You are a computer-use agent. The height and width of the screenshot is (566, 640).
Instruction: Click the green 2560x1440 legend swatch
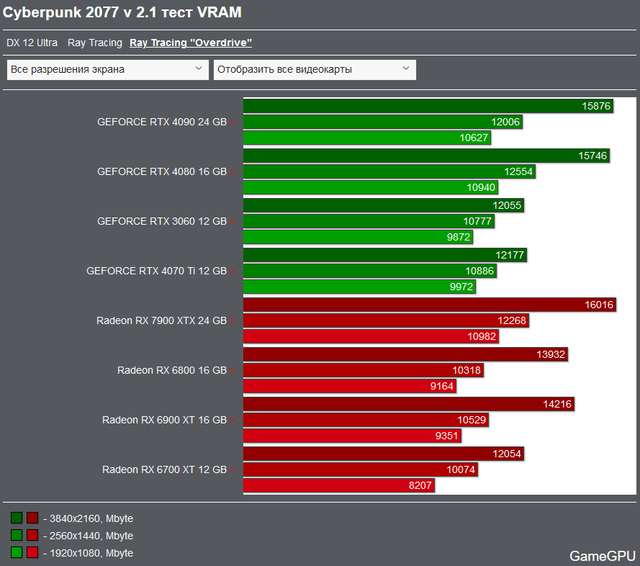click(17, 535)
